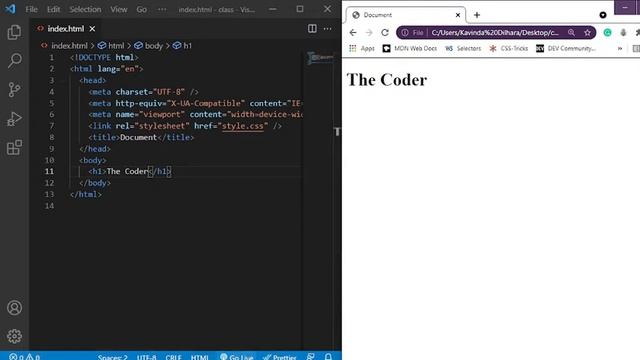
Task: Start Go Live server
Action: click(237, 357)
